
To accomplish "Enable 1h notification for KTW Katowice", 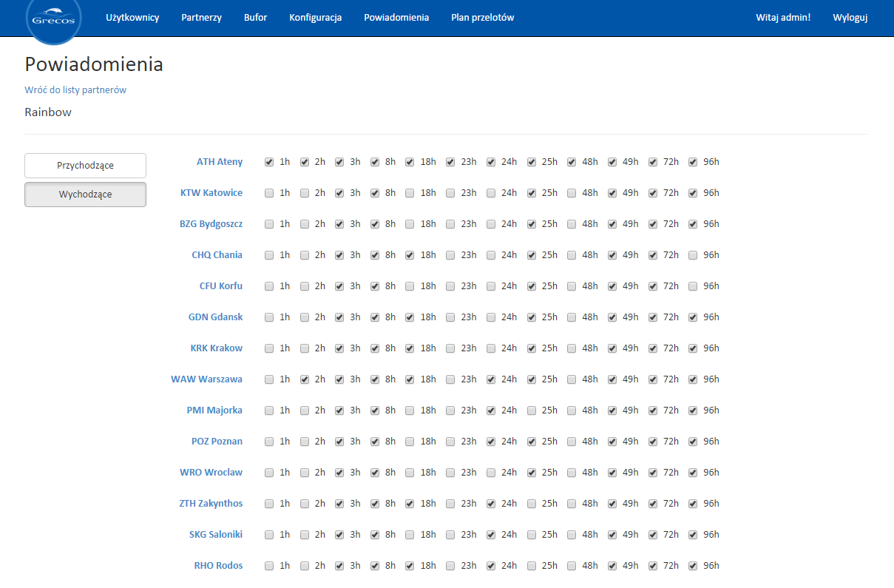I will [x=269, y=193].
